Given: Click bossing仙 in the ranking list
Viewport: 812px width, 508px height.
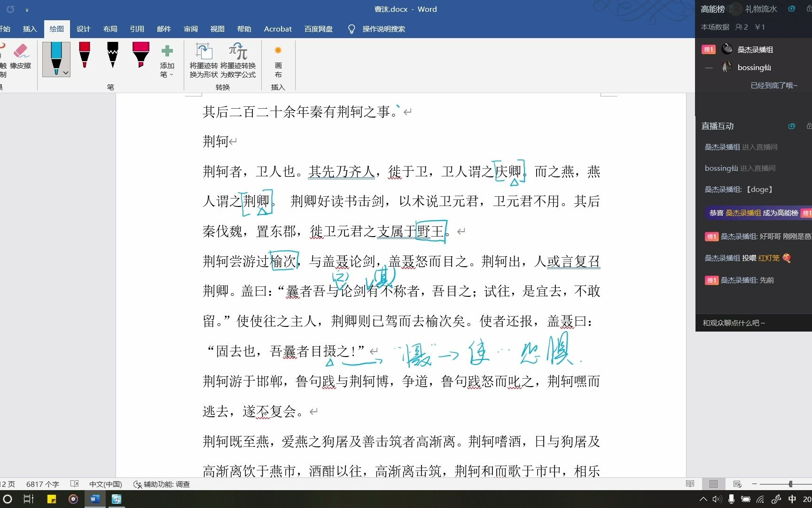Looking at the screenshot, I should click(754, 67).
